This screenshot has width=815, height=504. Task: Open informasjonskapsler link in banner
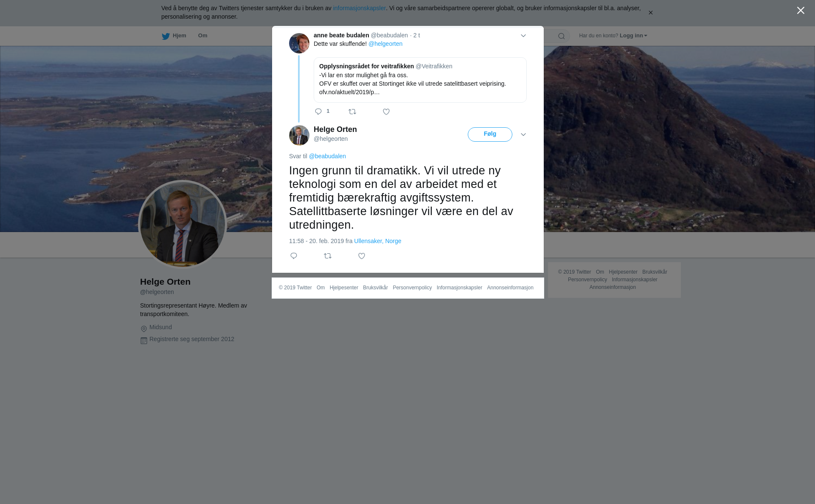coord(359,8)
